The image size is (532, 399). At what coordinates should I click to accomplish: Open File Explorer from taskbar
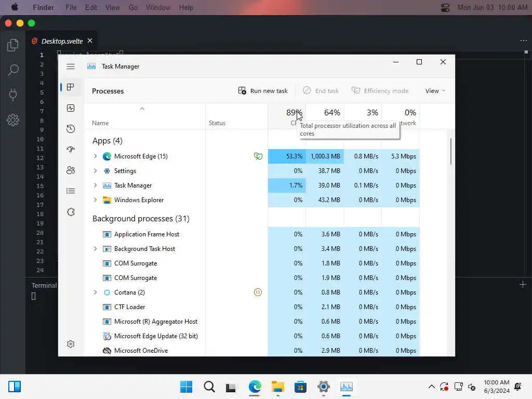277,387
